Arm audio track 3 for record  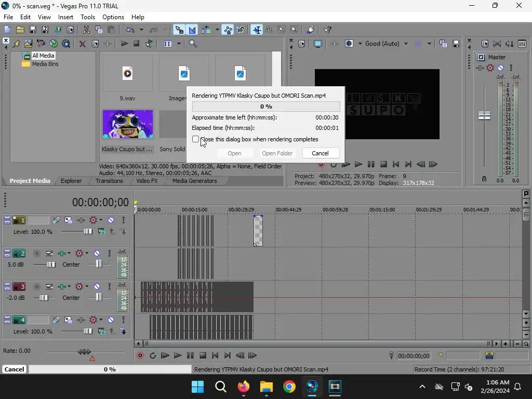click(37, 287)
